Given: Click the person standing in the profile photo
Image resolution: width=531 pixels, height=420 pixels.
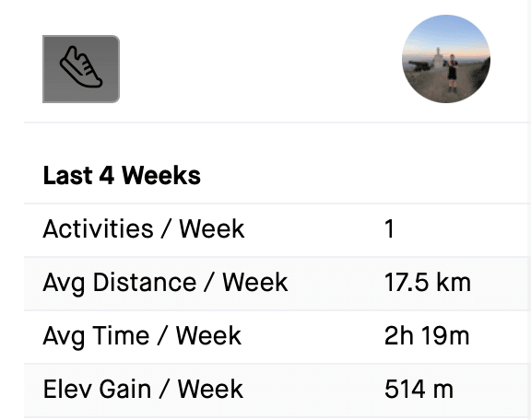Looking at the screenshot, I should click(452, 73).
